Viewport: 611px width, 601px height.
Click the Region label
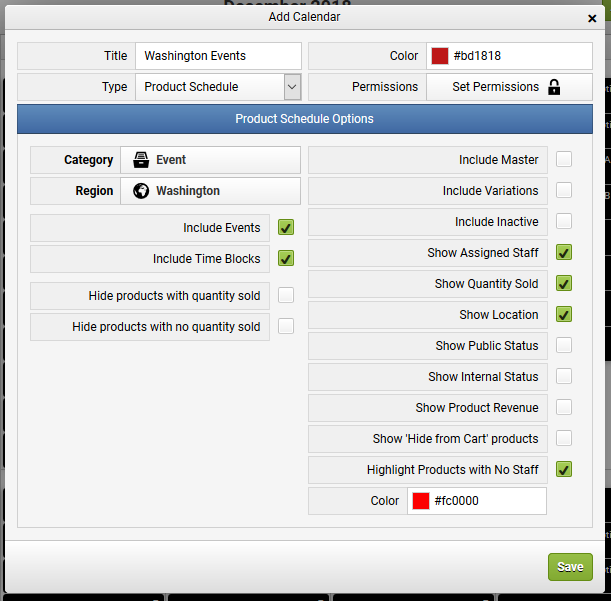point(94,191)
